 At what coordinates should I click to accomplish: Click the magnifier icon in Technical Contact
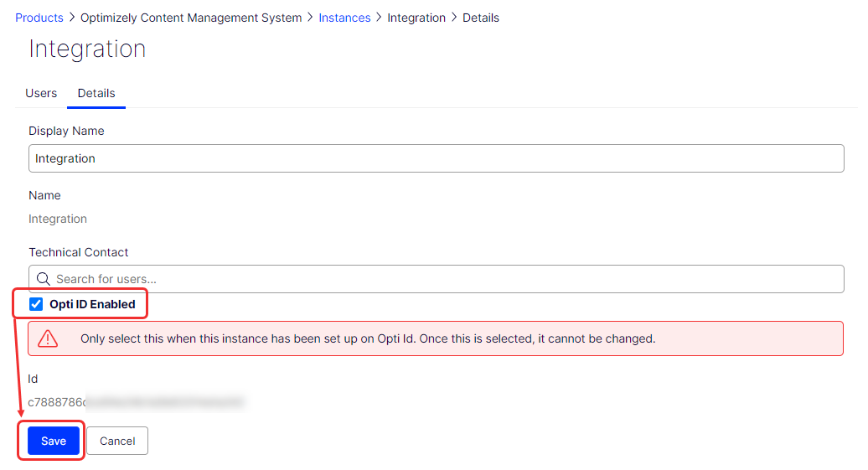tap(44, 279)
